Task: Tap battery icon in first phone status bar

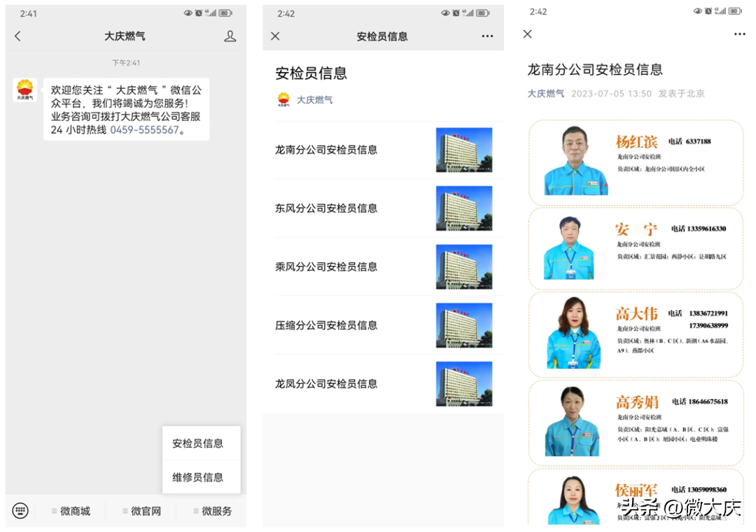Action: pos(225,13)
